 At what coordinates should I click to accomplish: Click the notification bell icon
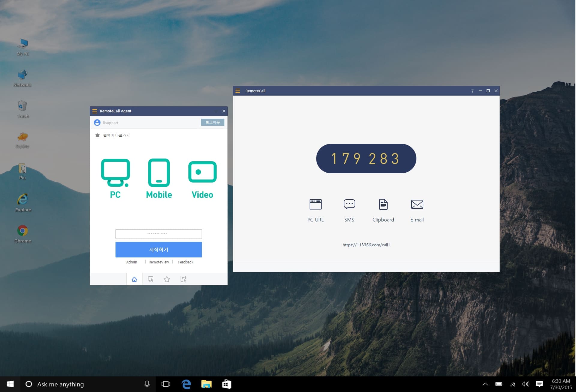click(97, 135)
